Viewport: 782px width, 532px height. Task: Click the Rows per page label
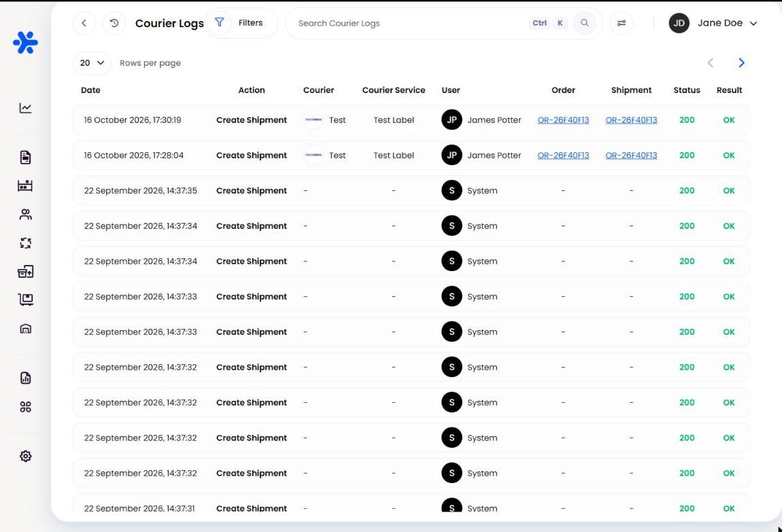(150, 63)
